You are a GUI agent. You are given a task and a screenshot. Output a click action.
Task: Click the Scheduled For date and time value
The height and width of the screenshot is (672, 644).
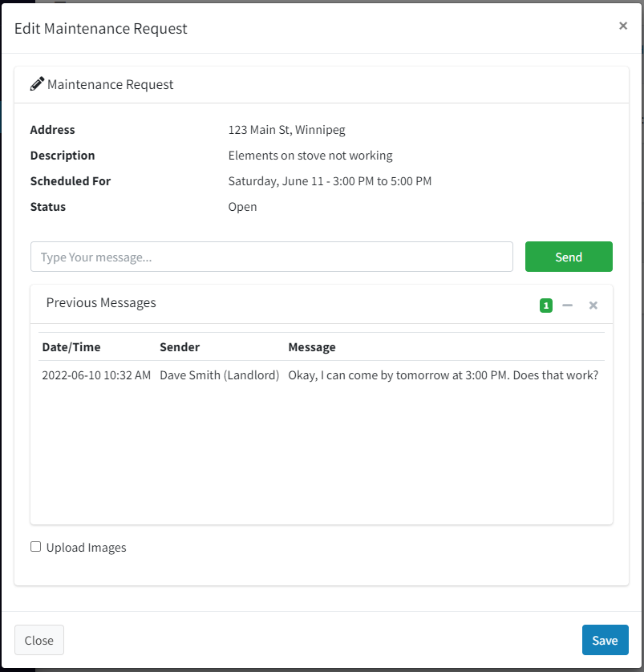[x=330, y=181]
